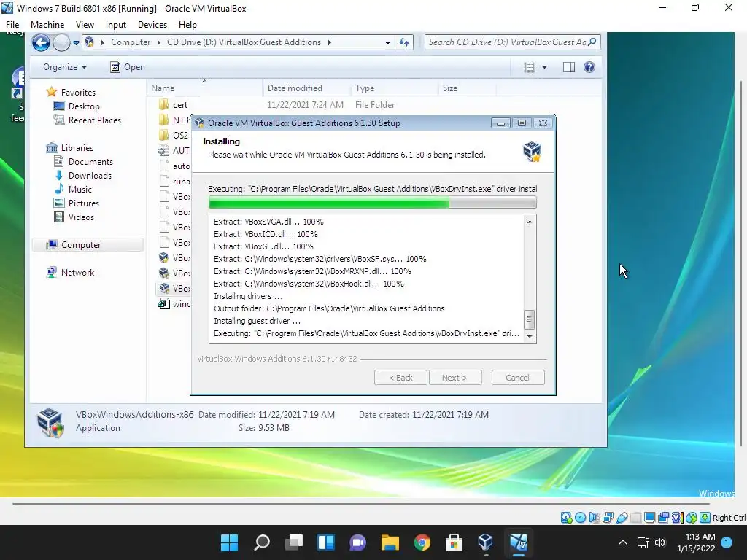
Task: Click the recording indicator in VirtualBox status bar
Action: tap(663, 517)
